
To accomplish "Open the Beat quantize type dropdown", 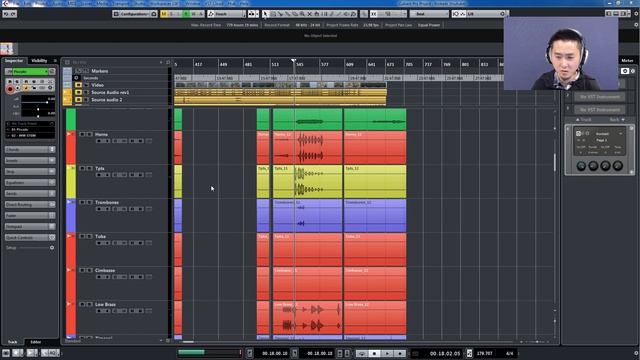I will click(429, 14).
